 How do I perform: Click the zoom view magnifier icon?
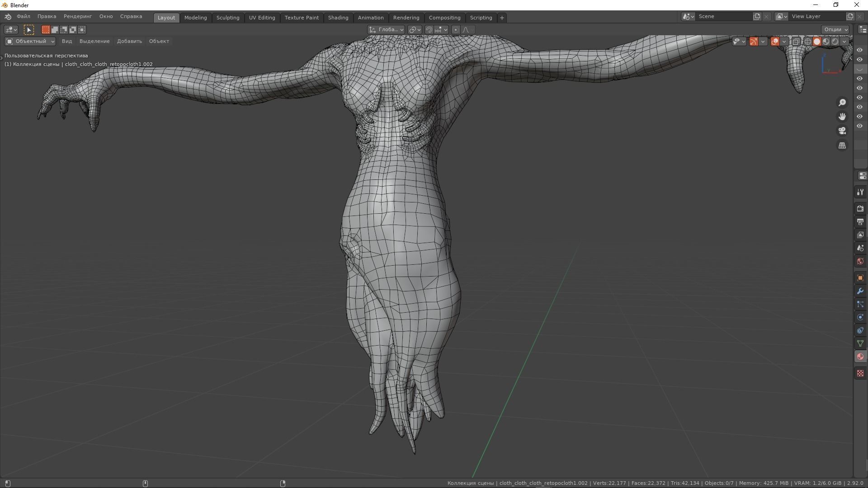pos(842,103)
